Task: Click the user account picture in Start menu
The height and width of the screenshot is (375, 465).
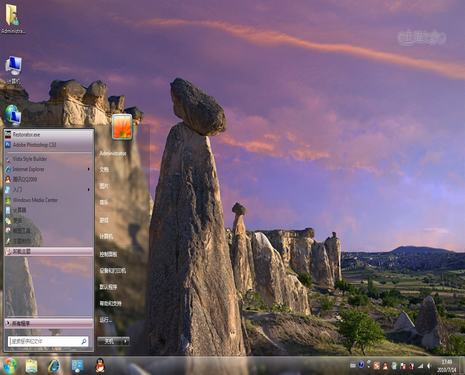Action: pyautogui.click(x=122, y=126)
